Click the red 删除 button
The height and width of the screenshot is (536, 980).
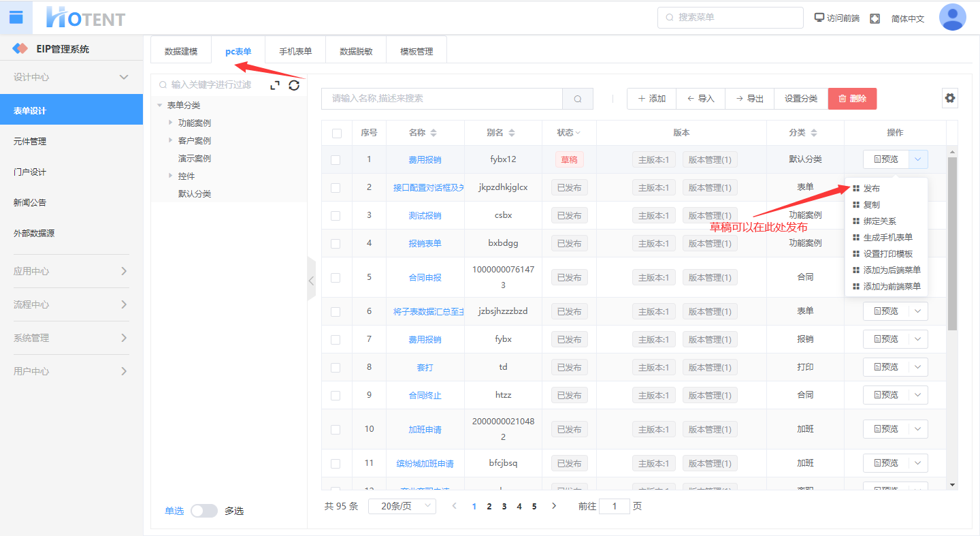852,99
